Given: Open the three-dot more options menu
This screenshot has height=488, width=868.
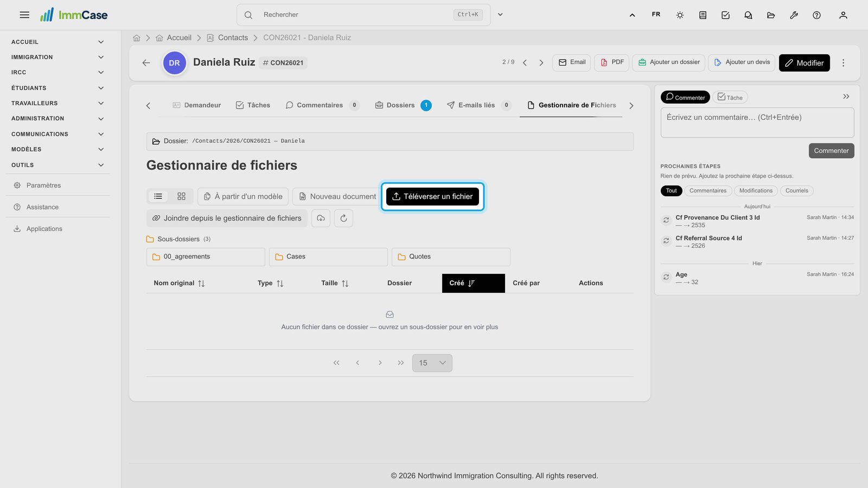Looking at the screenshot, I should (843, 63).
